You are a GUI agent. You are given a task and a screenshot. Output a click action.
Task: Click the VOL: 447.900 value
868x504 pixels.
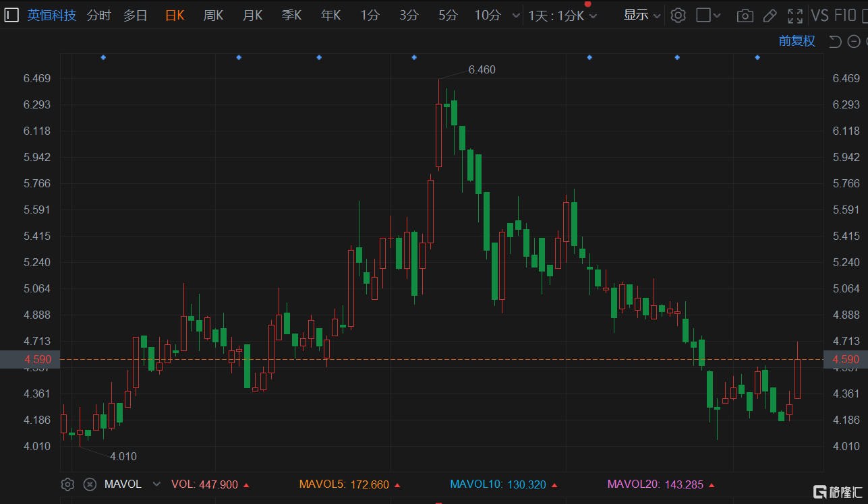click(x=205, y=484)
